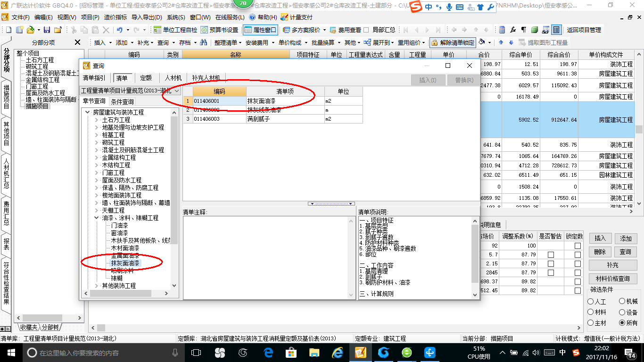Open the 在线服务(L) menu
Image resolution: width=644 pixels, height=362 pixels.
pos(230,17)
